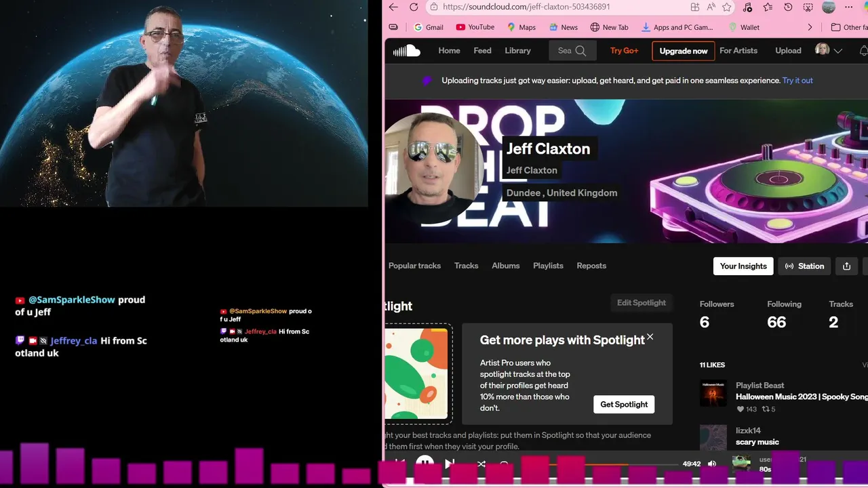The height and width of the screenshot is (488, 868).
Task: Open the Wallet bookmark
Action: point(743,27)
